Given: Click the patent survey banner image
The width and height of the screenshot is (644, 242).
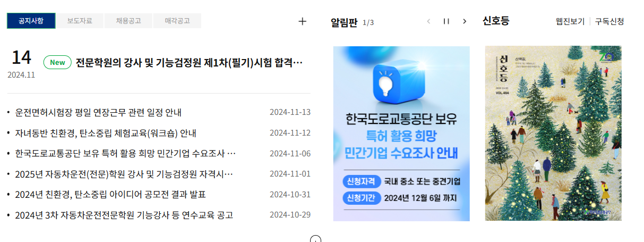Looking at the screenshot, I should click(x=401, y=133).
